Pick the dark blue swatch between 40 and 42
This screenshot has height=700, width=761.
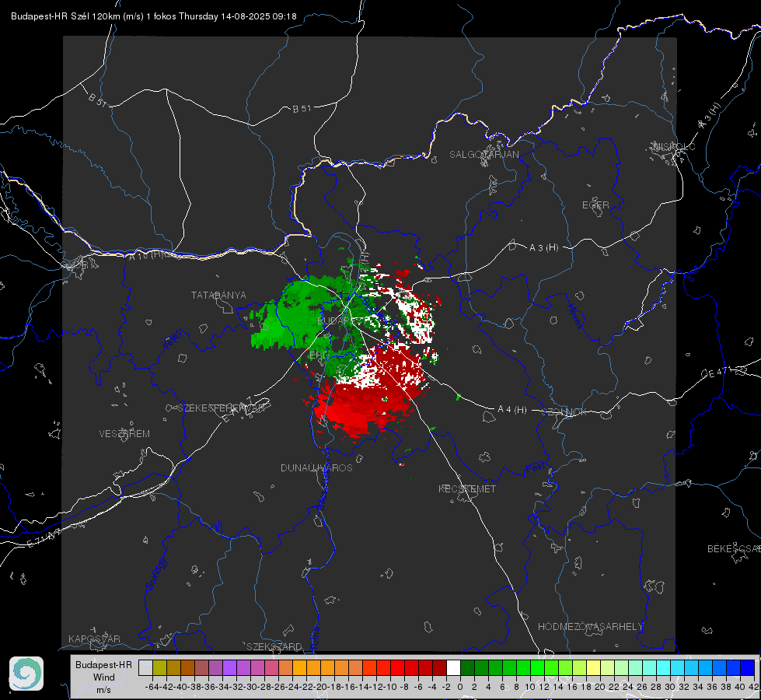[x=748, y=667]
